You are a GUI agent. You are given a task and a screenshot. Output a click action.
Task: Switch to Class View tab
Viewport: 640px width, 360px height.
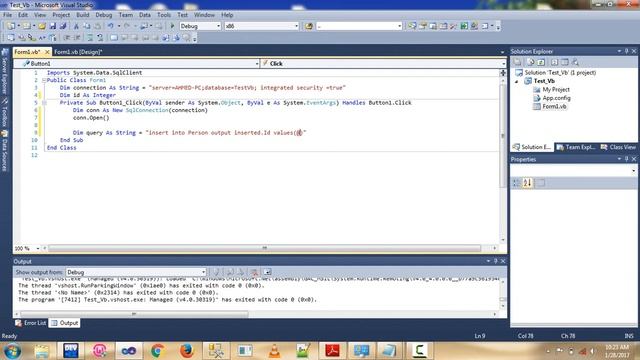(x=618, y=147)
